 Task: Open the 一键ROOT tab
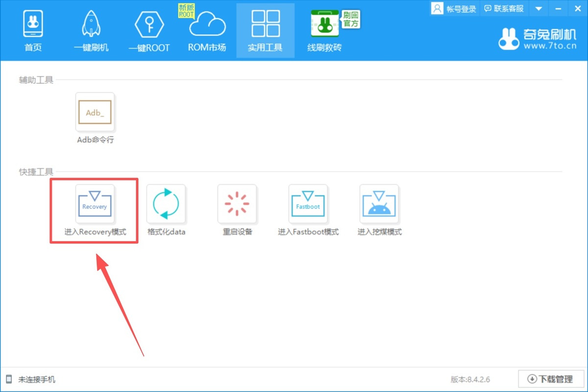pyautogui.click(x=149, y=30)
